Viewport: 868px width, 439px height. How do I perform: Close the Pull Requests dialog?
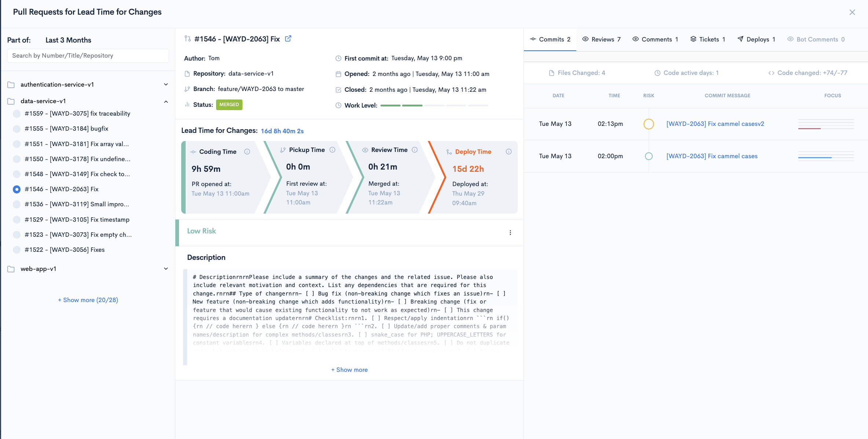(x=852, y=12)
